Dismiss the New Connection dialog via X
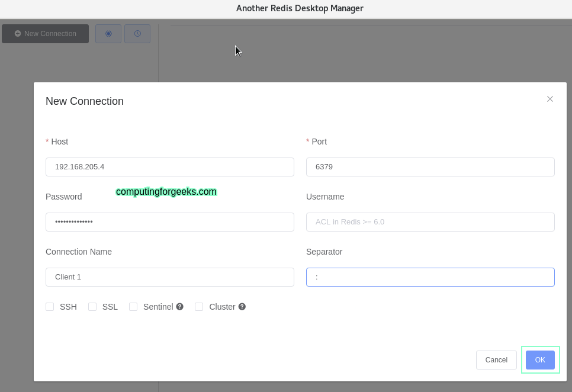 pos(550,99)
